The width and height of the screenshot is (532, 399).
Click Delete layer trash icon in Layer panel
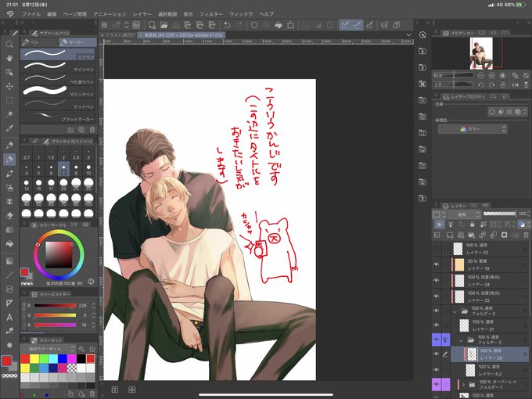pos(526,235)
